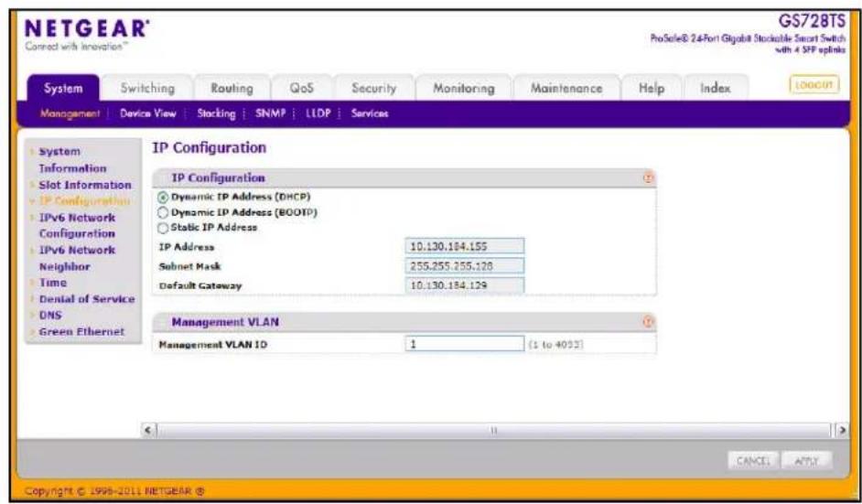Click the Subnet Mask field
The width and height of the screenshot is (862, 504).
465,266
